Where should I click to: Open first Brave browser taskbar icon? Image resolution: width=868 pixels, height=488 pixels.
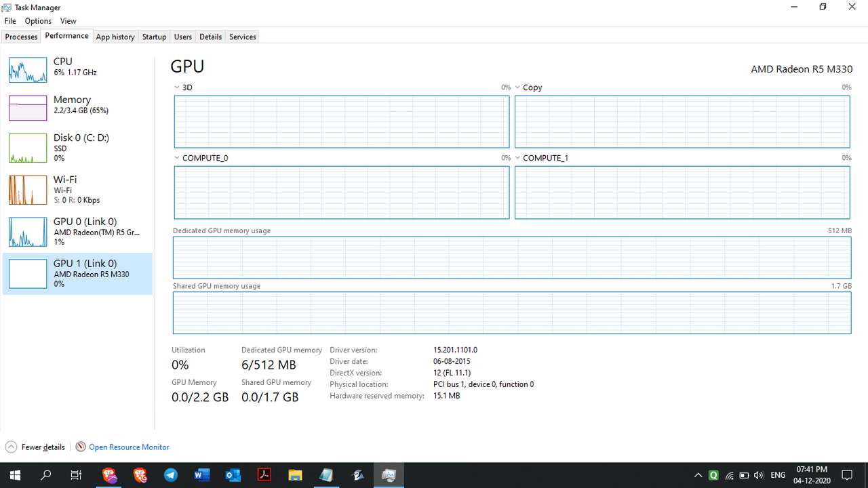[109, 475]
